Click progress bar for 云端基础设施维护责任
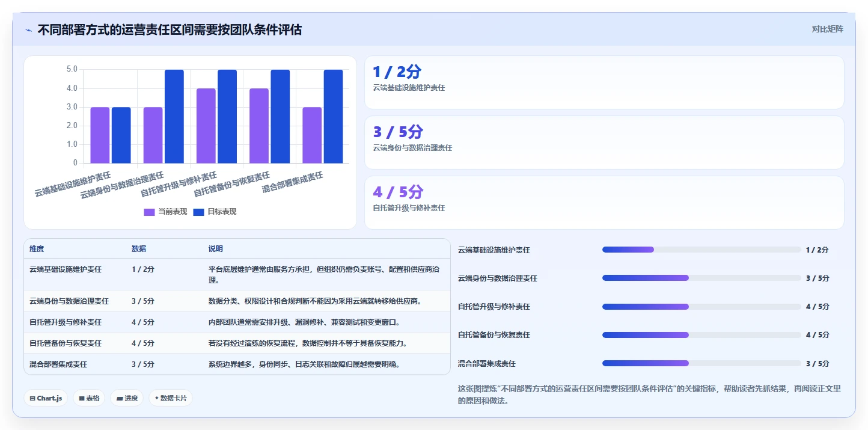This screenshot has width=868, height=430. click(701, 250)
